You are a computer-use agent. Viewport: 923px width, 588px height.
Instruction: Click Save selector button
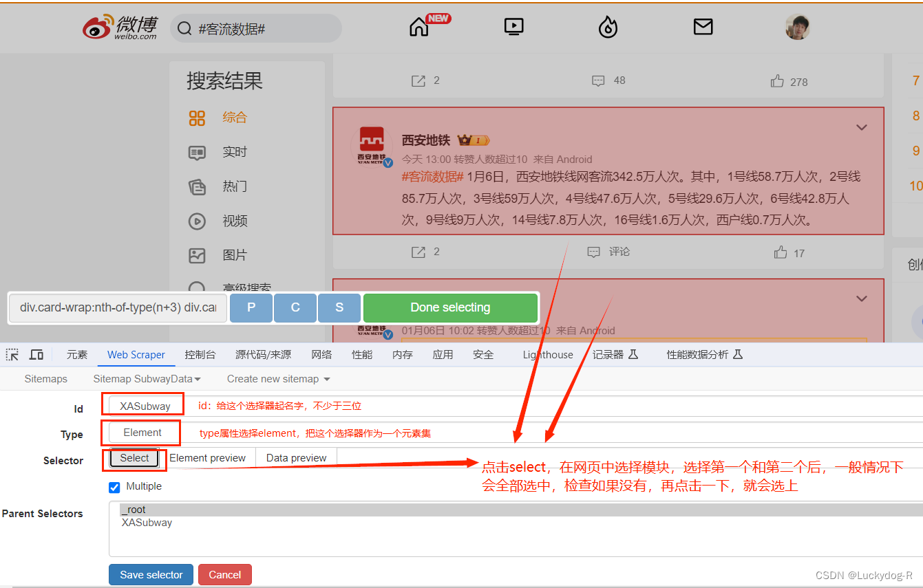tap(151, 575)
